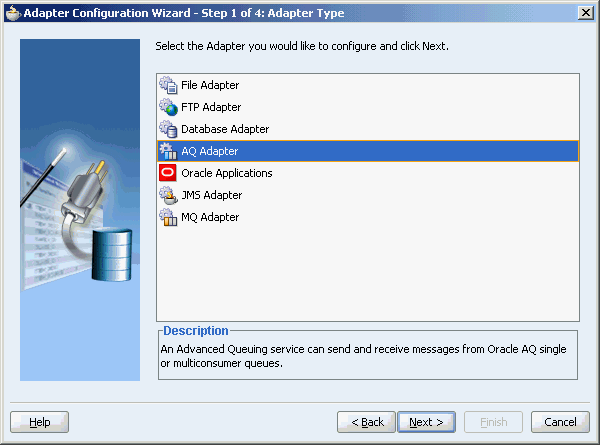Select the MQ Adapter label

(x=210, y=217)
